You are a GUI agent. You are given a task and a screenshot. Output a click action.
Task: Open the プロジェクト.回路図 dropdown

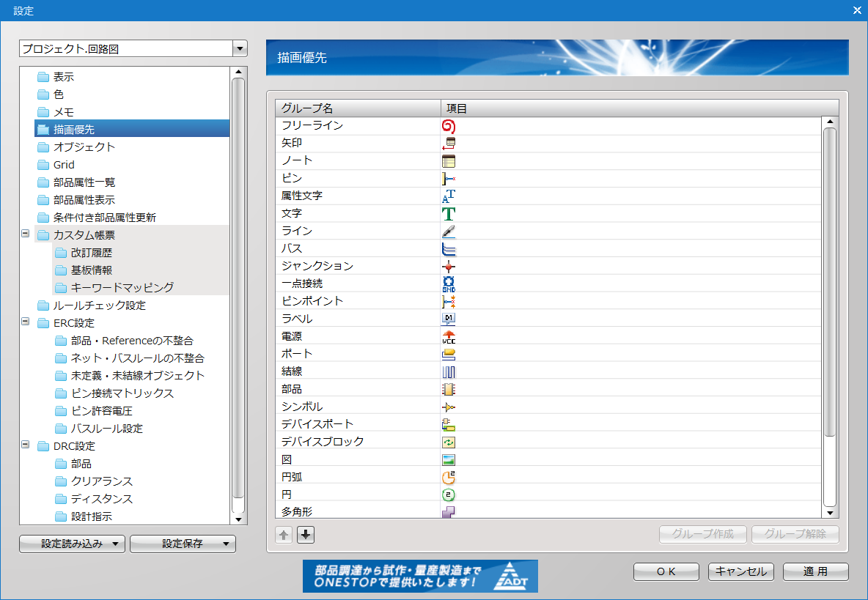(x=239, y=49)
